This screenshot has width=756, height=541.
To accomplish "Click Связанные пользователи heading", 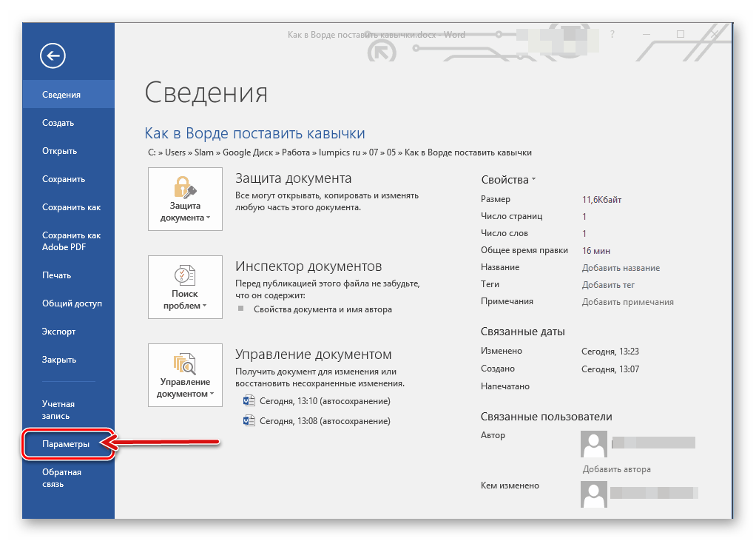I will coord(546,417).
